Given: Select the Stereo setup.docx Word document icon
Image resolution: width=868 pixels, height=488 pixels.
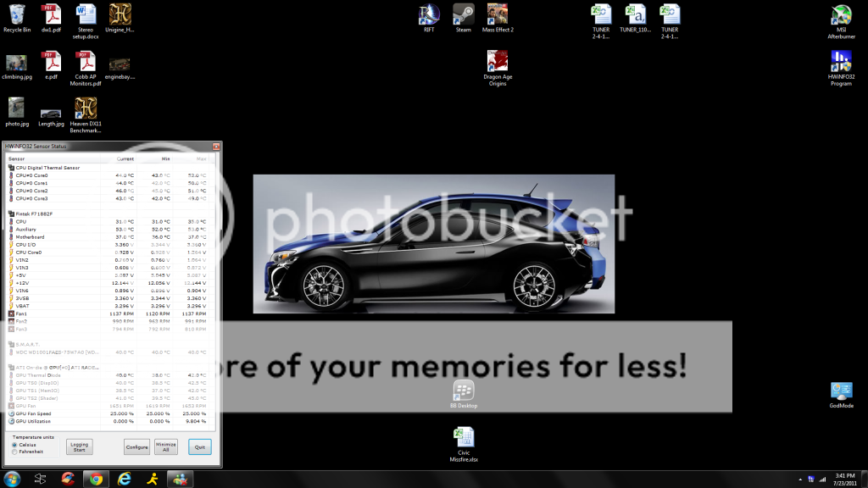Looking at the screenshot, I should (86, 21).
